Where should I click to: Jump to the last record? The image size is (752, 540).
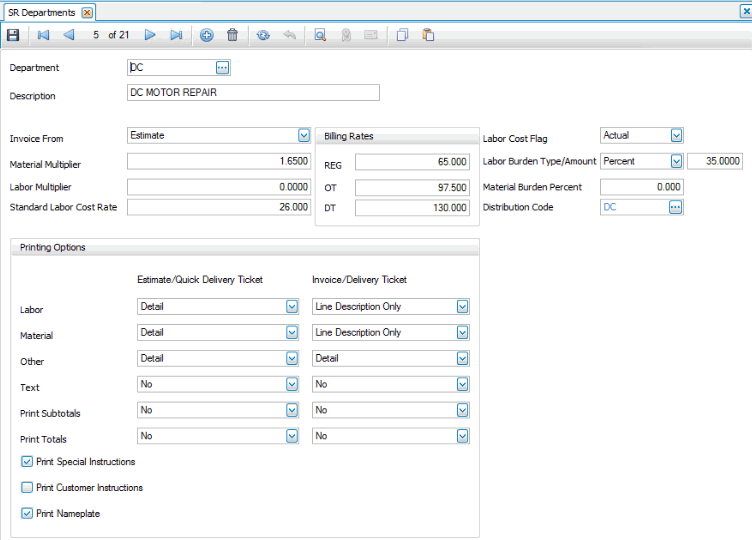pos(176,35)
